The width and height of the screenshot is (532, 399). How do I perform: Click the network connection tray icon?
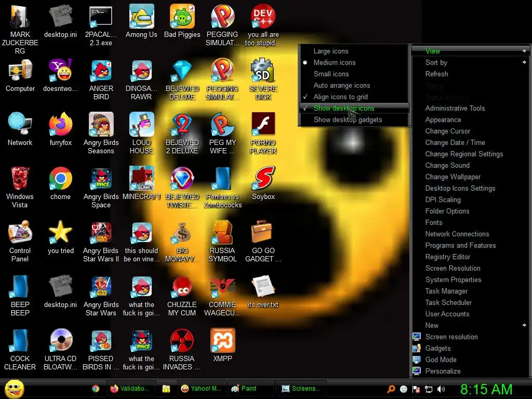point(429,389)
